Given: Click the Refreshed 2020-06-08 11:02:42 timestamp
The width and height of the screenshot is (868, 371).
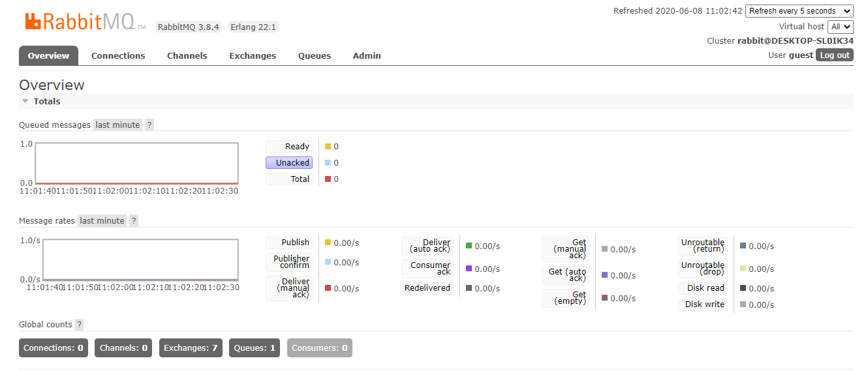Looking at the screenshot, I should [678, 11].
